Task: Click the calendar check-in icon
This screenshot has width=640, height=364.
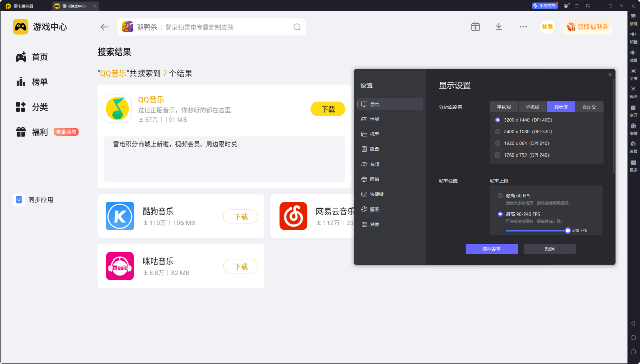Action: click(x=475, y=27)
